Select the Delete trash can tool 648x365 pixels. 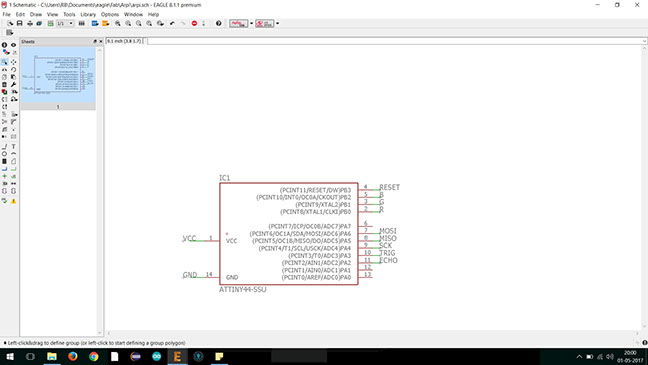pos(4,84)
